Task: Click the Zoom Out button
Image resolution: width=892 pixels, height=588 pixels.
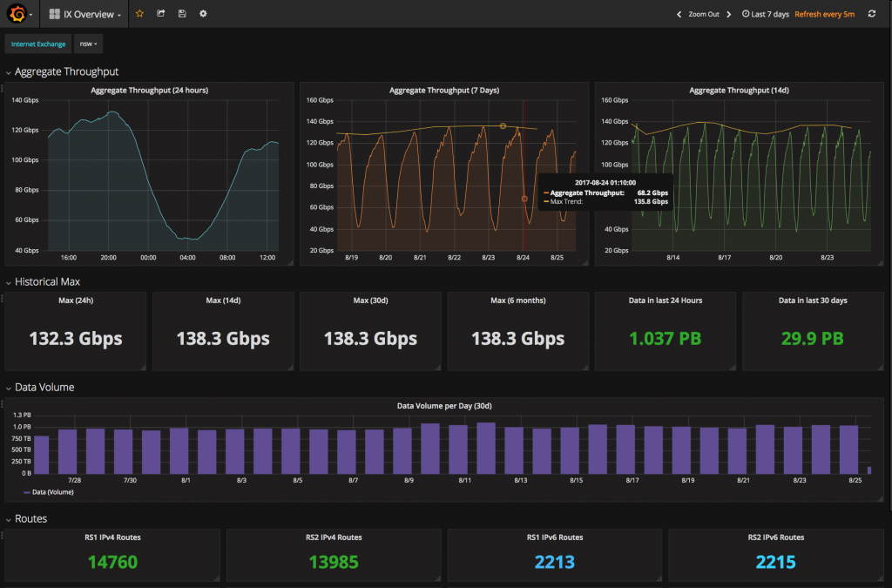Action: [x=704, y=15]
